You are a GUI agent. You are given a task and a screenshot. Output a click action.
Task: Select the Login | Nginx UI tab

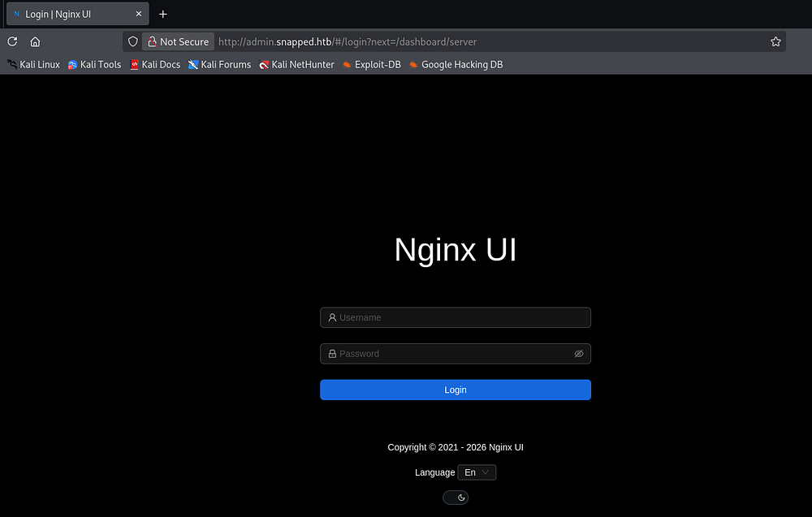(69, 14)
